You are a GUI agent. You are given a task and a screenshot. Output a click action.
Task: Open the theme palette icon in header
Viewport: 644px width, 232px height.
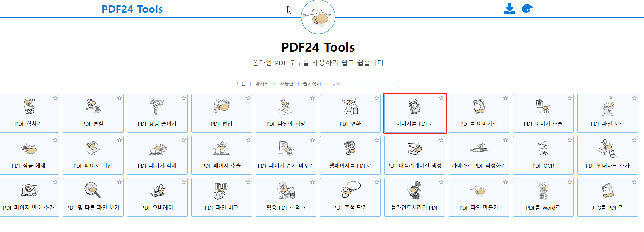click(x=527, y=9)
